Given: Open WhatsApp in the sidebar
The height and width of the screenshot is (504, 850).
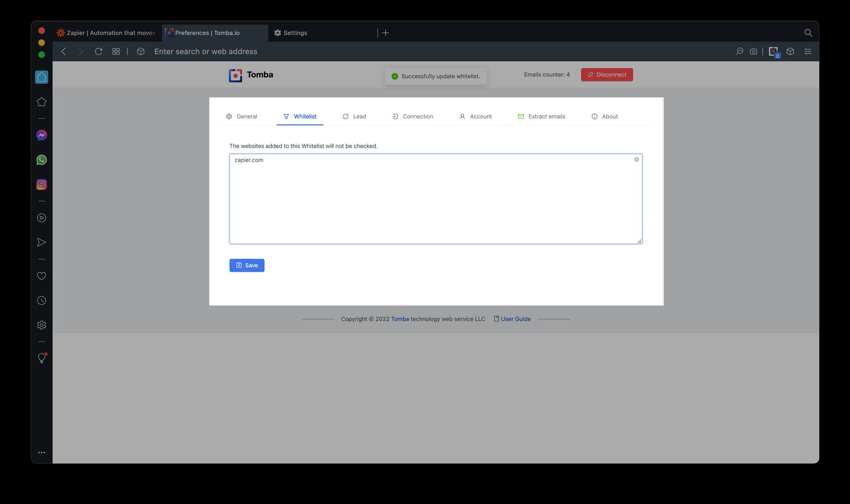Looking at the screenshot, I should tap(42, 160).
